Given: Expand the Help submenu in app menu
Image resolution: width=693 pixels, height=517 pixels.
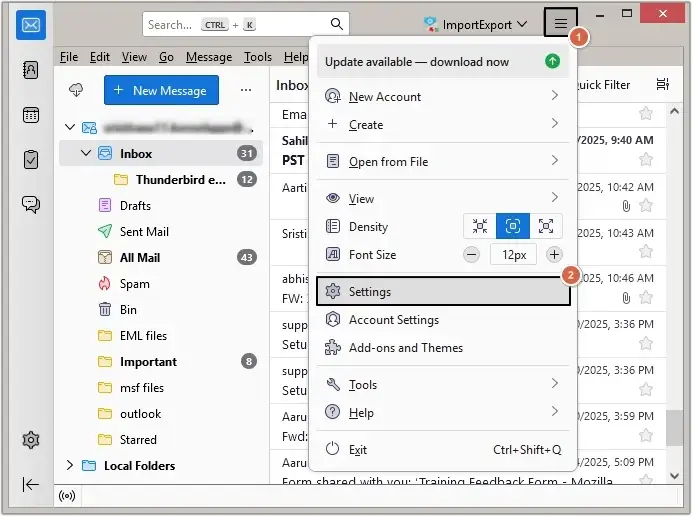Looking at the screenshot, I should (x=555, y=412).
